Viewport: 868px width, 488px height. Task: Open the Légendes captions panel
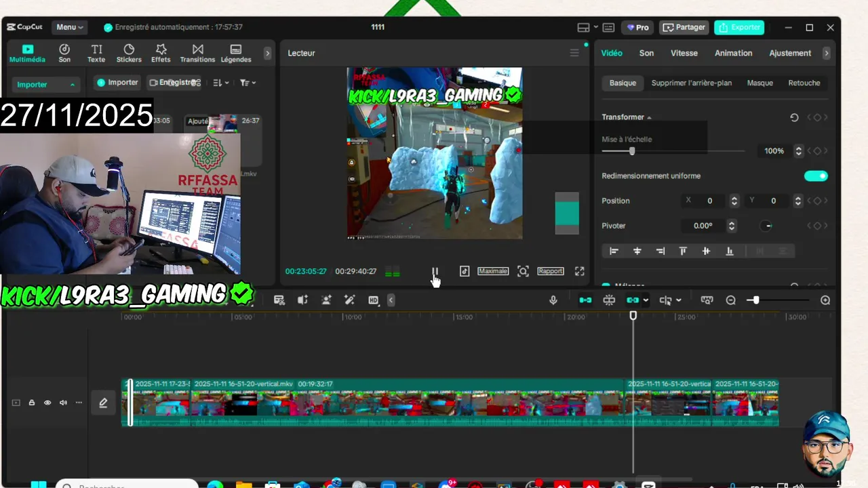pos(236,54)
